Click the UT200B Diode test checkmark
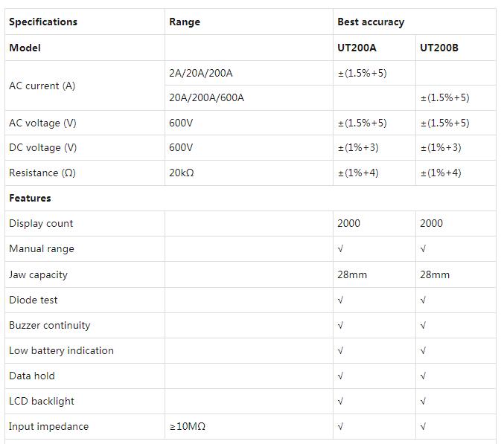Viewport: 504px width, 444px height. click(423, 300)
